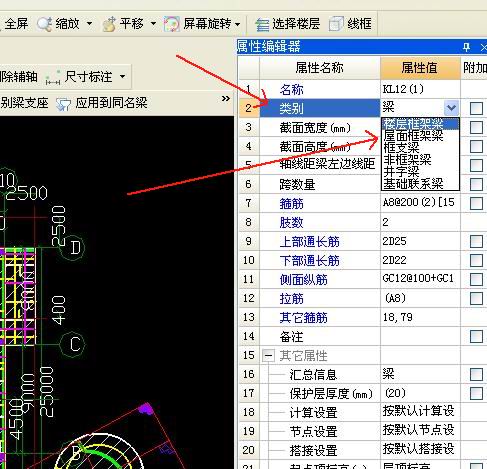
Task: Edit the 箍筋 value A8@200(2)
Action: pyautogui.click(x=420, y=203)
